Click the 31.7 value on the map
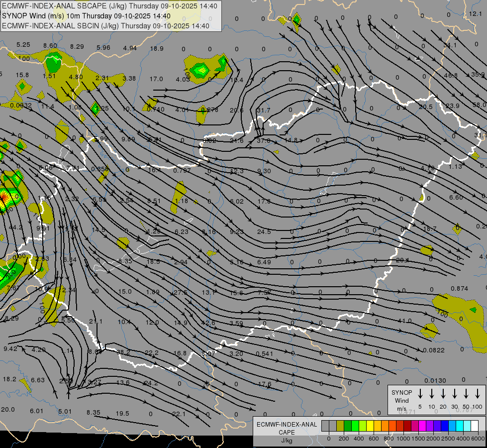This screenshot has width=487, height=448. (263, 111)
